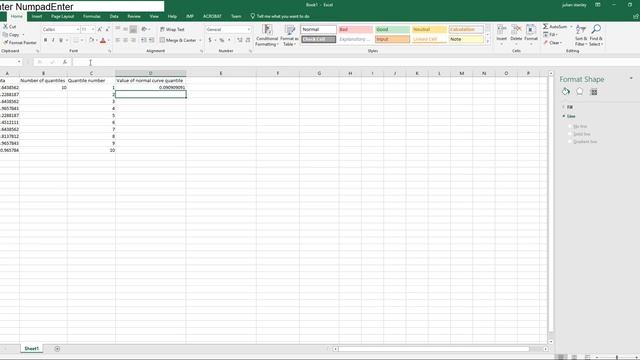This screenshot has height=360, width=640.
Task: Click Decrease Decimal icon
Action: [248, 40]
